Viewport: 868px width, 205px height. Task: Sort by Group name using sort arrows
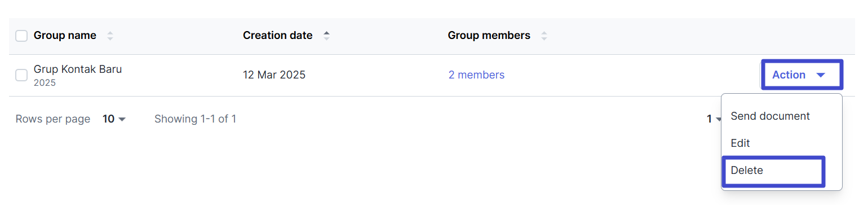pos(110,36)
